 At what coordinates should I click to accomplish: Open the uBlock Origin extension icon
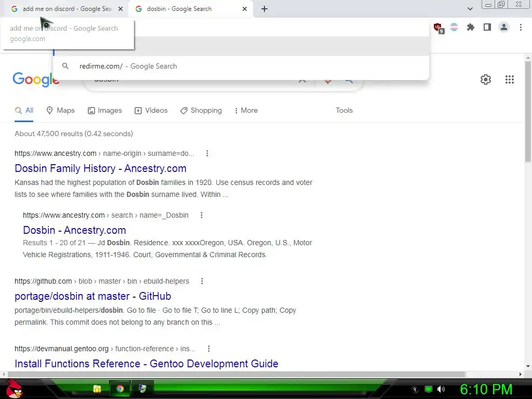click(438, 28)
